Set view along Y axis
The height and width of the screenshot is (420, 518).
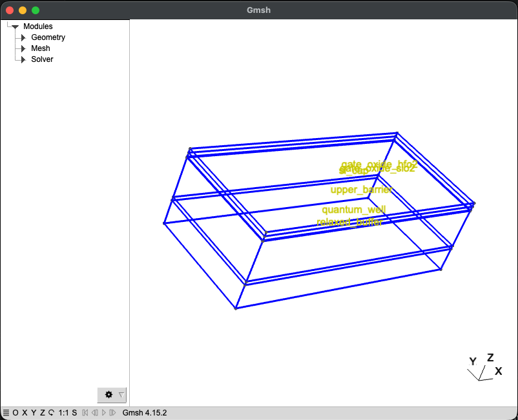pos(34,413)
